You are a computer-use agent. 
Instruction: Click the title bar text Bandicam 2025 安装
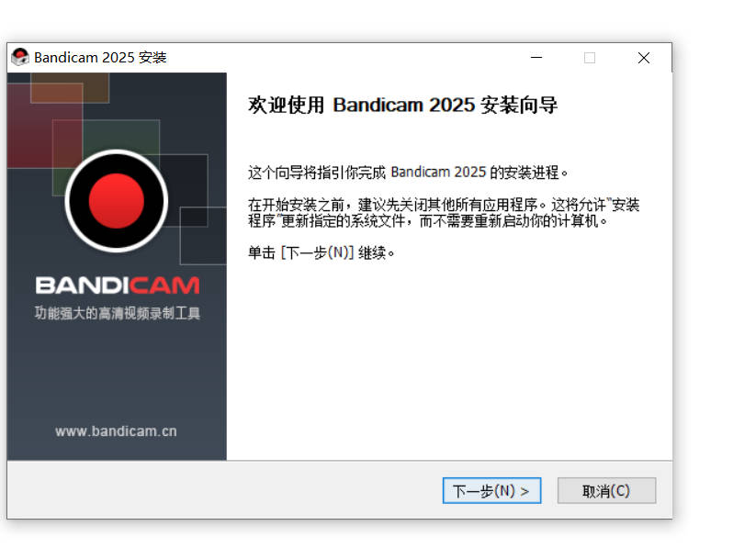pyautogui.click(x=100, y=57)
